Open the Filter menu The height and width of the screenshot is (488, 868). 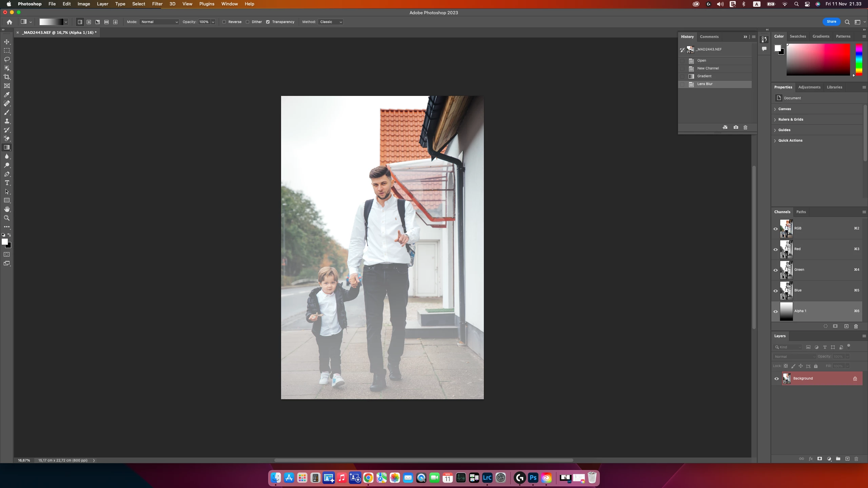pyautogui.click(x=157, y=4)
